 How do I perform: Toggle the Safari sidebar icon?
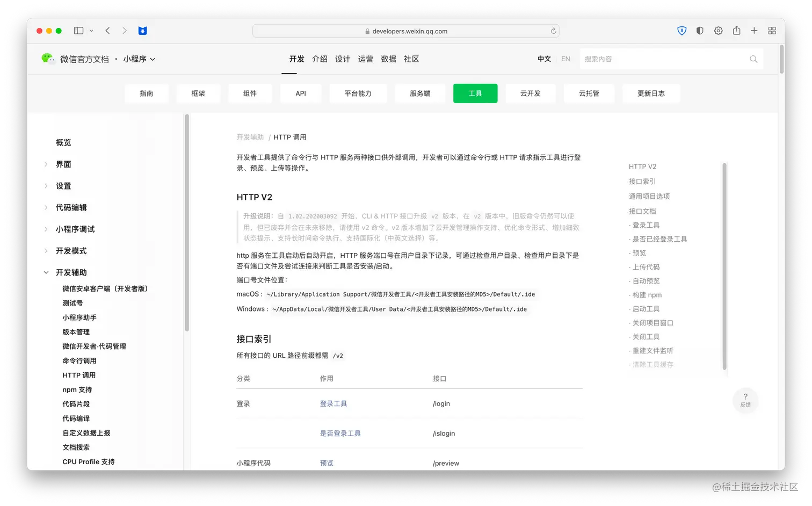pyautogui.click(x=78, y=31)
